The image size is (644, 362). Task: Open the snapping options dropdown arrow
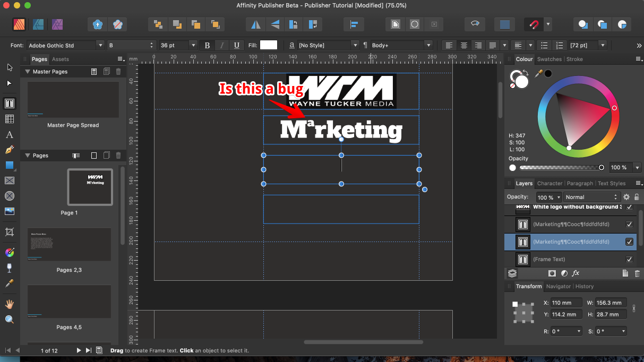[548, 24]
